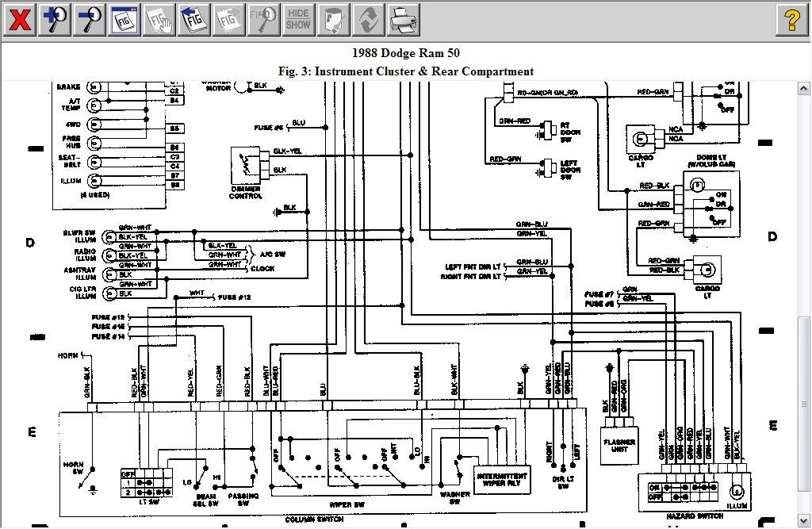Screen dimensions: 812x529
Task: Go to next figure with right-arrow FIG icon
Action: click(228, 20)
